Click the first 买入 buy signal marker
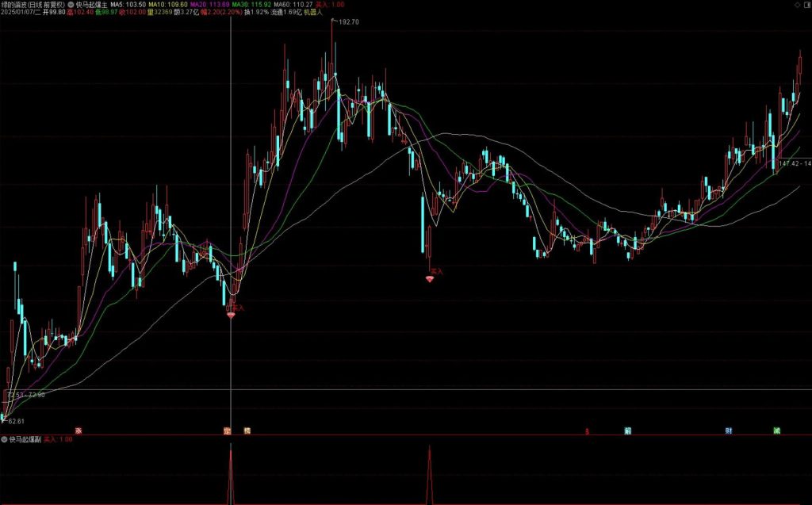Image resolution: width=812 pixels, height=505 pixels. [232, 314]
